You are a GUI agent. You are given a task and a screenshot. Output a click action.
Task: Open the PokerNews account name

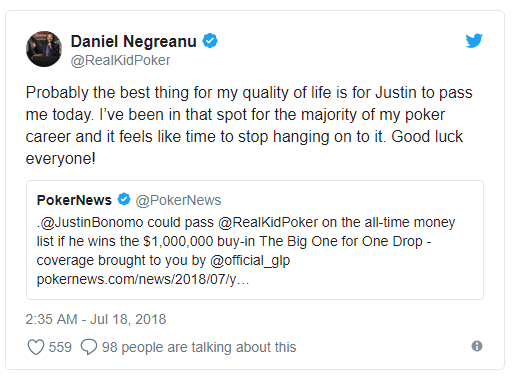[x=74, y=200]
